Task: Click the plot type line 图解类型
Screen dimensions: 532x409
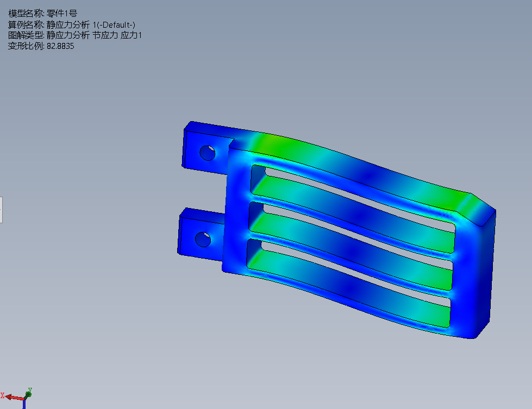Action: pos(75,35)
